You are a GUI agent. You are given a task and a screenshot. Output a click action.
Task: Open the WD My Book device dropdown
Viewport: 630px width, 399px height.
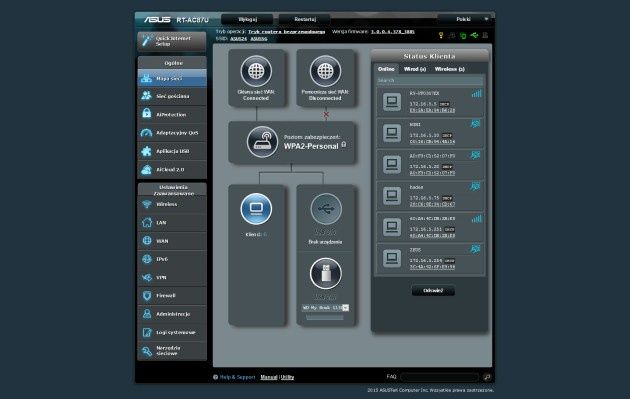pyautogui.click(x=325, y=308)
